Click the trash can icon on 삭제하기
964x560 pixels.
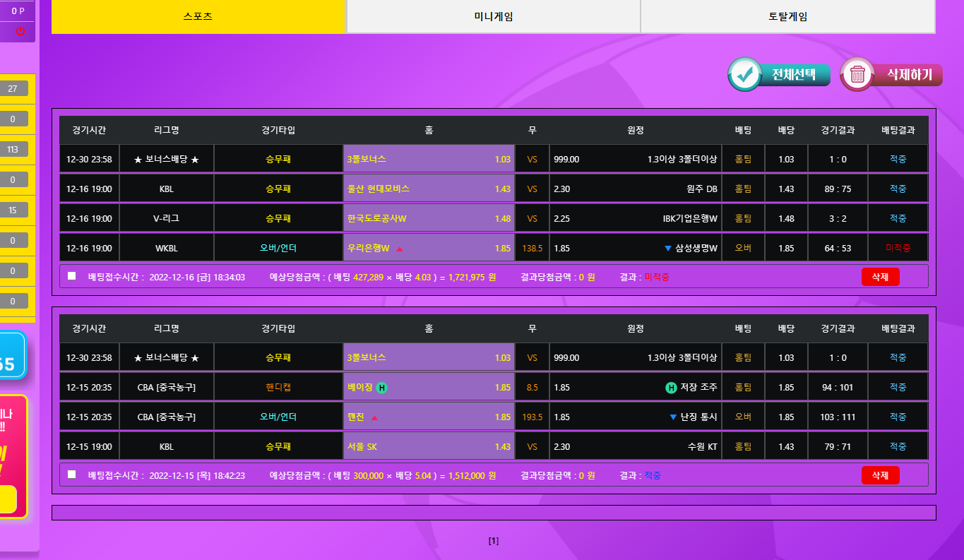click(x=857, y=74)
